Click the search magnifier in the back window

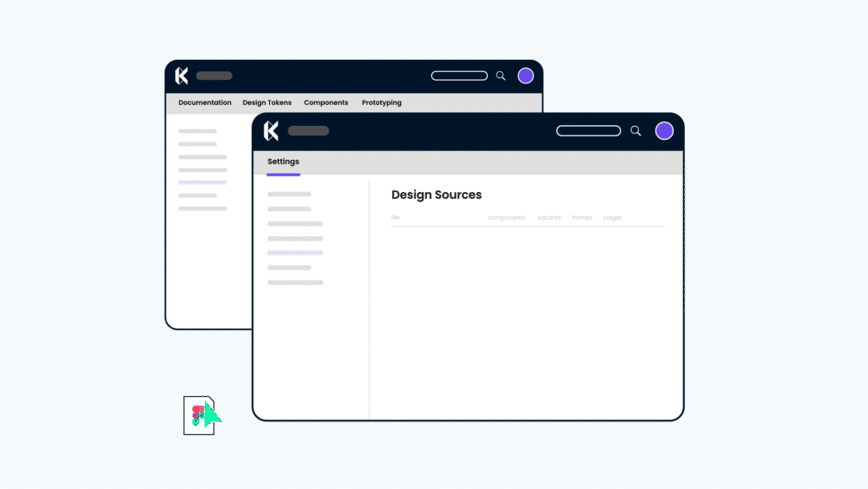[501, 76]
